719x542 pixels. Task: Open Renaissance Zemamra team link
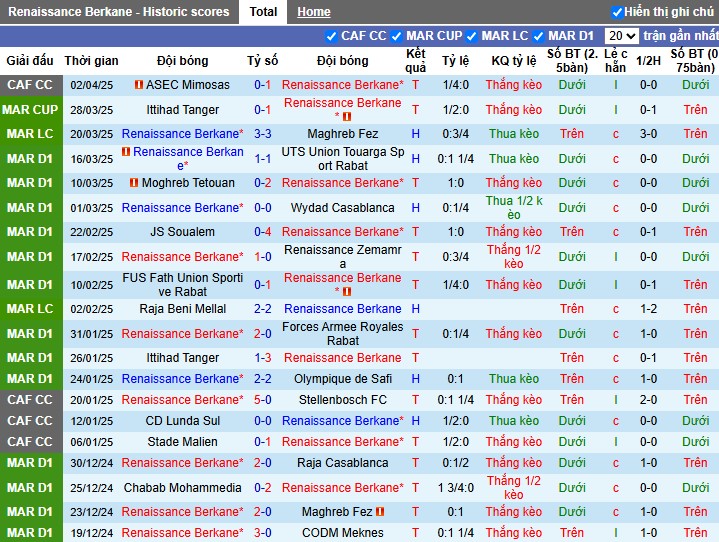(x=343, y=257)
